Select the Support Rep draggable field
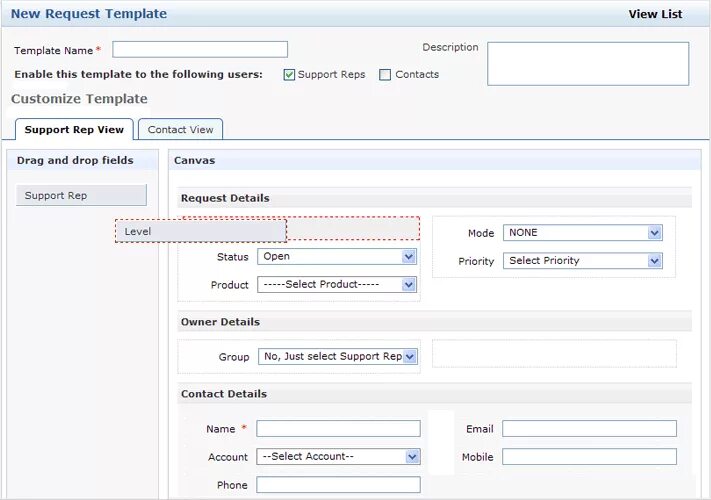The height and width of the screenshot is (500, 711). pyautogui.click(x=81, y=195)
